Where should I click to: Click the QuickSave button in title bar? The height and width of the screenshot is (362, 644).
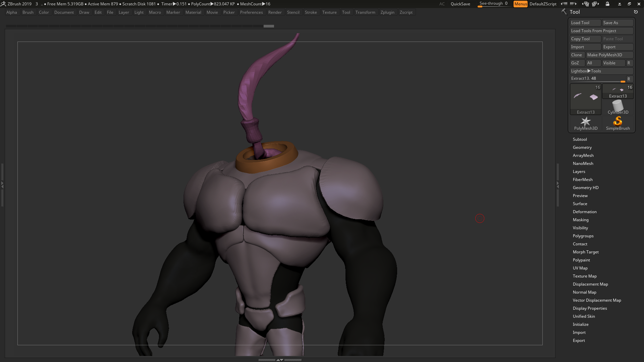[460, 4]
